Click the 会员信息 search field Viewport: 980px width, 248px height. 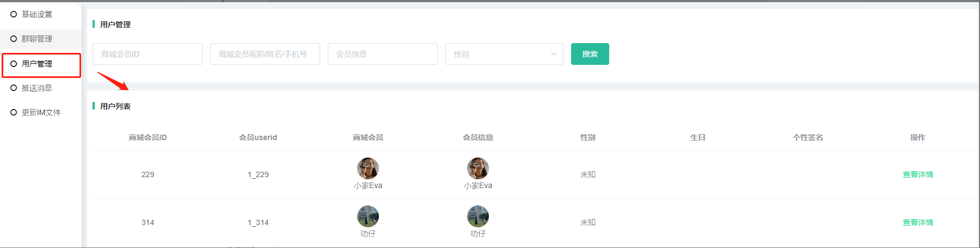coord(382,54)
